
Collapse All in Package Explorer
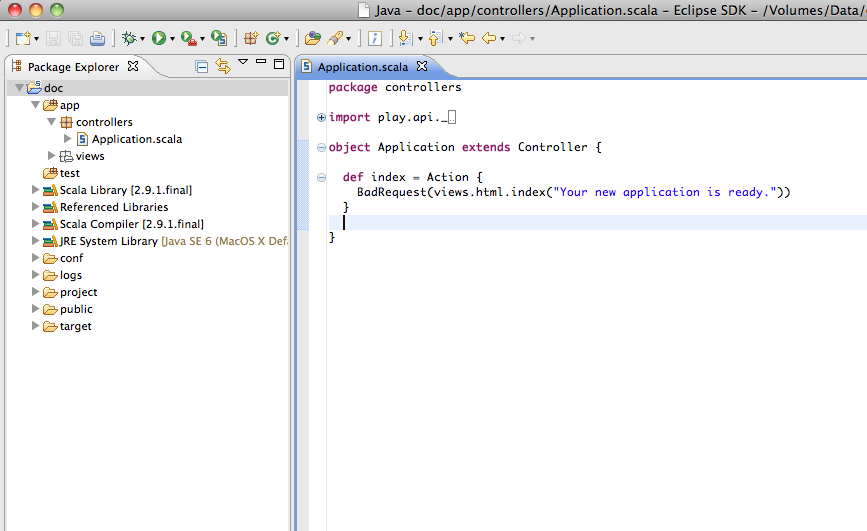pos(202,67)
